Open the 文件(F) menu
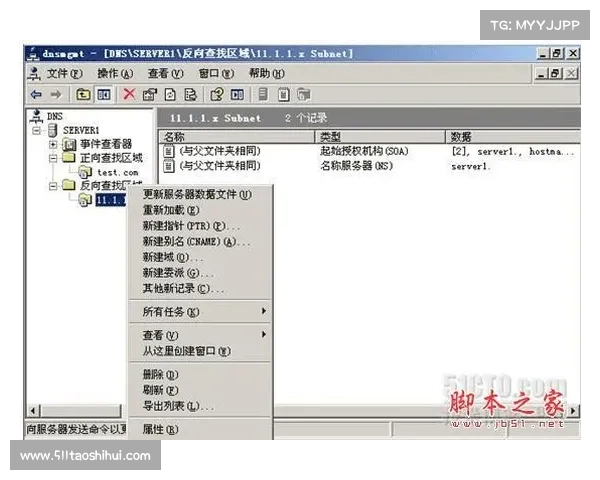This screenshot has width=600, height=480. pyautogui.click(x=64, y=73)
